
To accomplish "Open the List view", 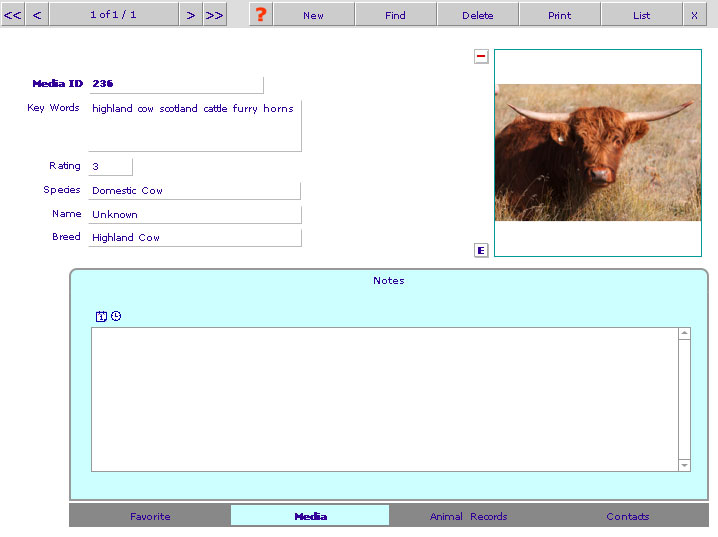I will click(642, 15).
